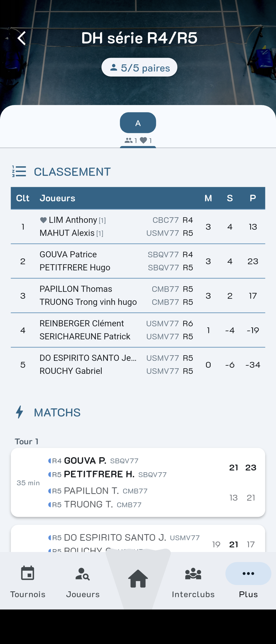Viewport: 276px width, 644px height.
Task: Open the Interclubs group icon
Action: click(193, 574)
